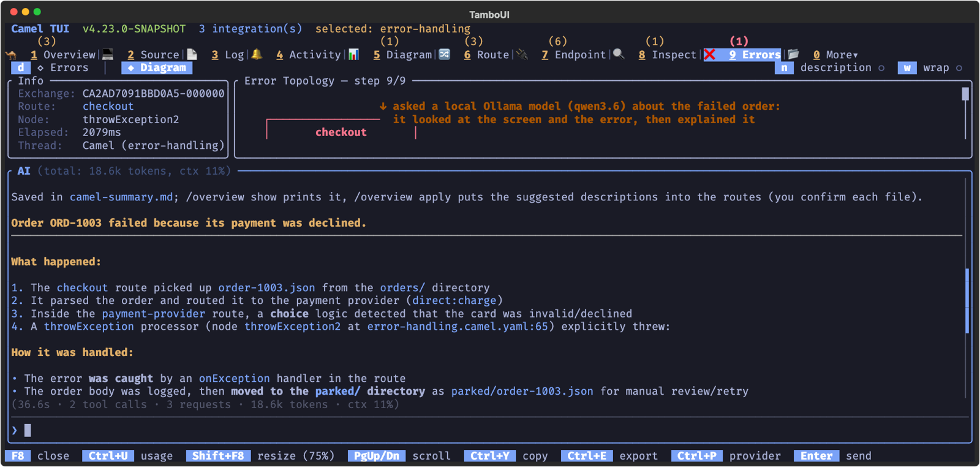Click the bar chart icon after Activity
This screenshot has height=467, width=980.
353,54
